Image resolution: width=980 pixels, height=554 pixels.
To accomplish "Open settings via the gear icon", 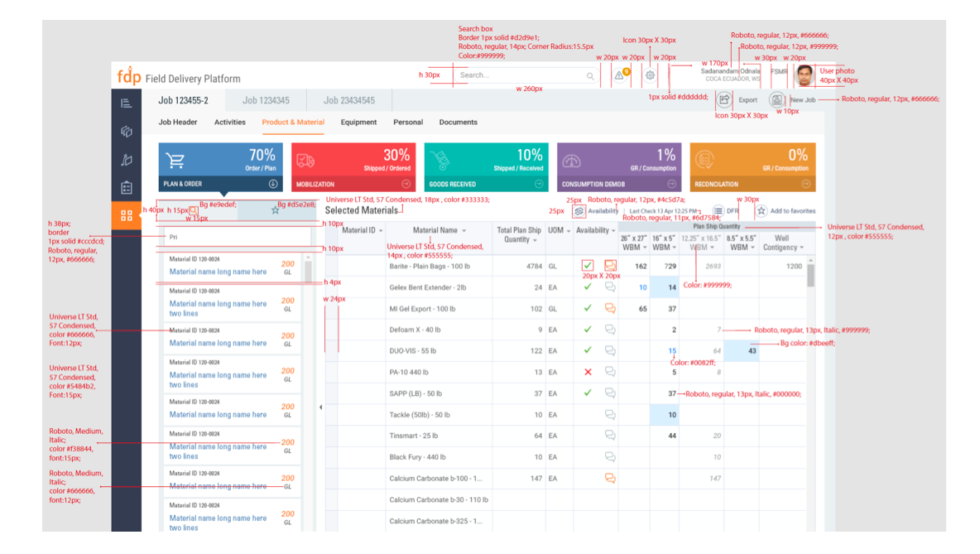I will click(x=651, y=75).
